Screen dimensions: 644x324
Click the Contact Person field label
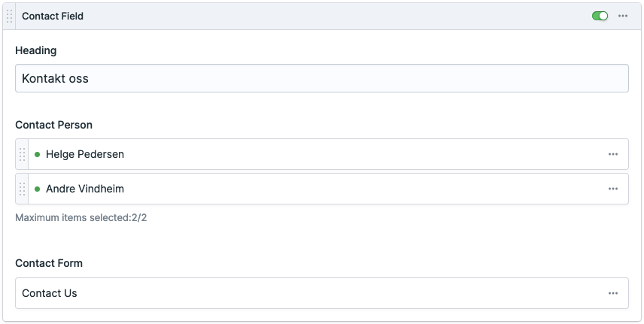click(54, 125)
